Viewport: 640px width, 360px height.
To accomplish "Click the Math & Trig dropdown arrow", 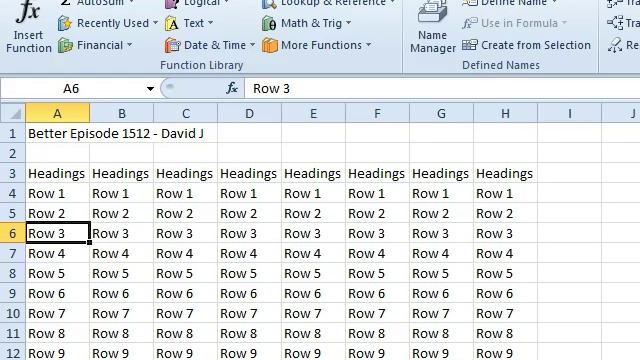I will (x=348, y=23).
